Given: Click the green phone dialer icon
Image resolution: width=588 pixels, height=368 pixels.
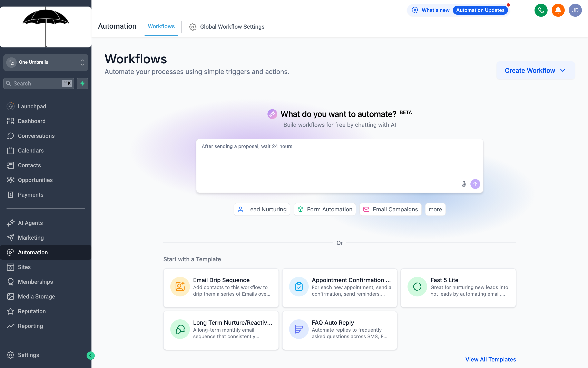Looking at the screenshot, I should [x=541, y=10].
